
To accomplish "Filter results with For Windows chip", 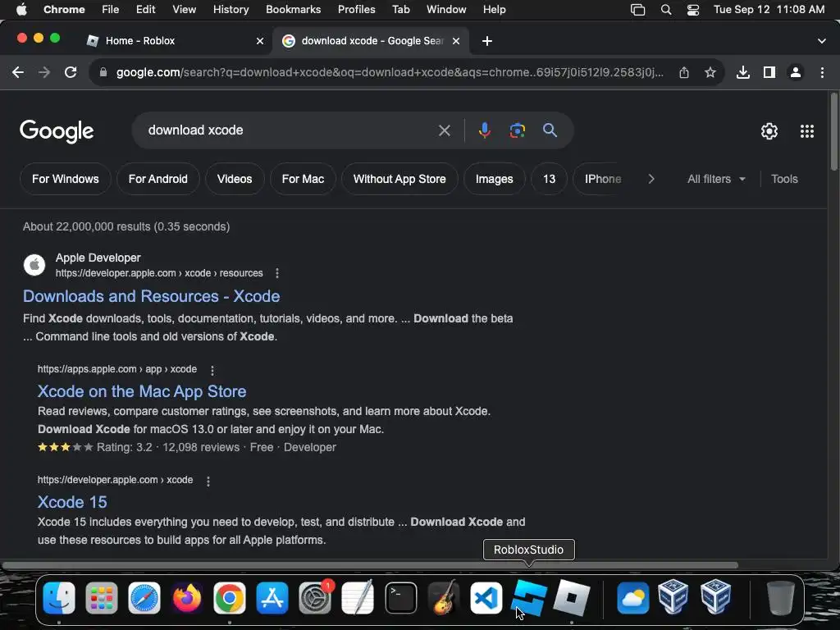I will (x=66, y=179).
